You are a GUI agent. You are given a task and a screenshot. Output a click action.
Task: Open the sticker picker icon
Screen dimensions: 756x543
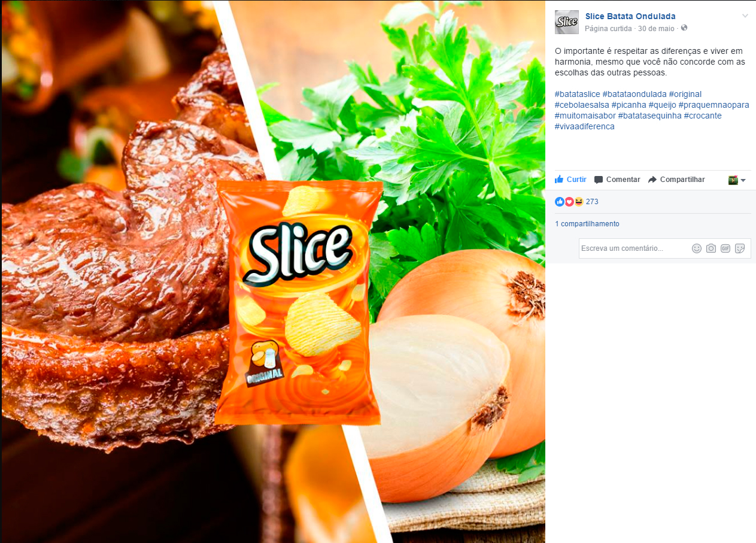click(x=740, y=248)
